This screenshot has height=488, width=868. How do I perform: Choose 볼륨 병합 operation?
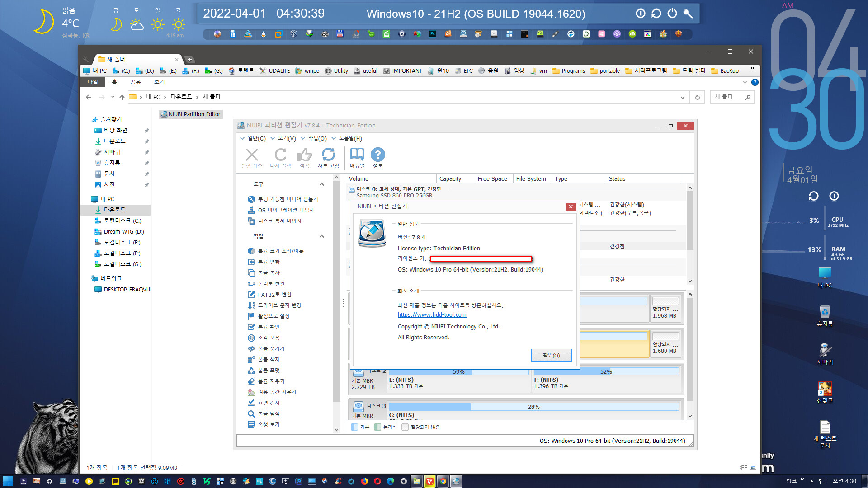pos(264,262)
